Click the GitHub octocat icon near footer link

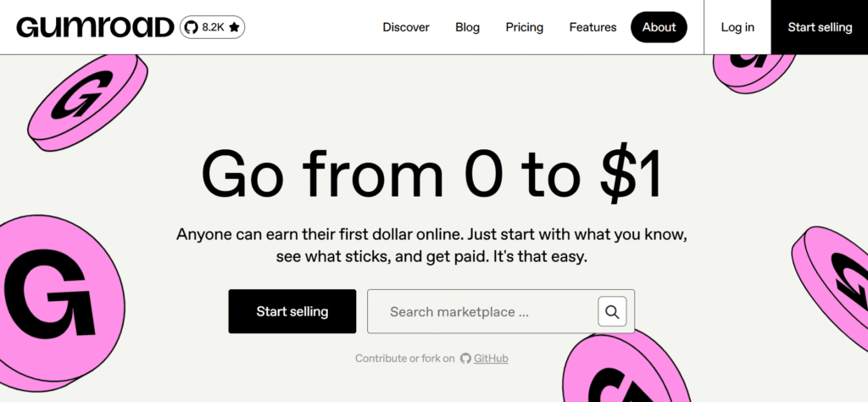pos(465,358)
